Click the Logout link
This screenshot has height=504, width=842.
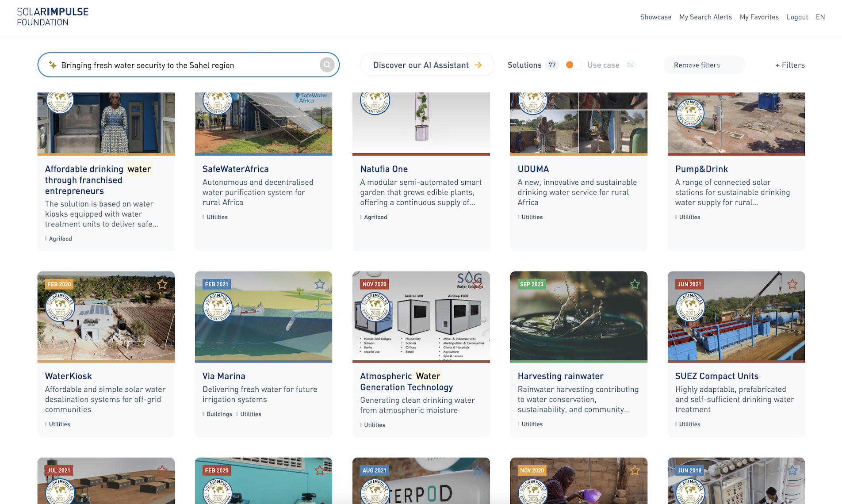pyautogui.click(x=797, y=17)
